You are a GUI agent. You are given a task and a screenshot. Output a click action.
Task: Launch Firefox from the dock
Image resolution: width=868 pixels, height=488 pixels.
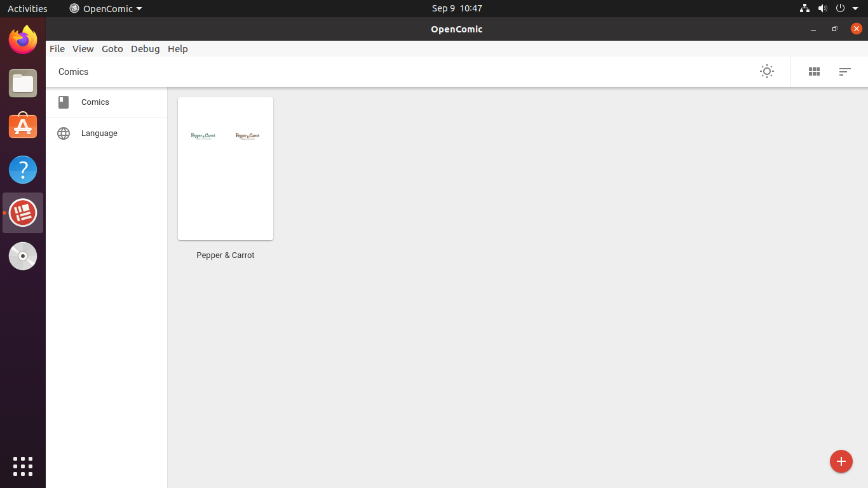click(23, 40)
